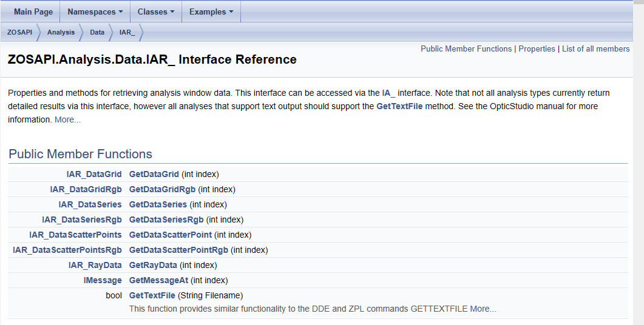Open the GetDataGrid function link
The height and width of the screenshot is (325, 644).
pos(154,174)
